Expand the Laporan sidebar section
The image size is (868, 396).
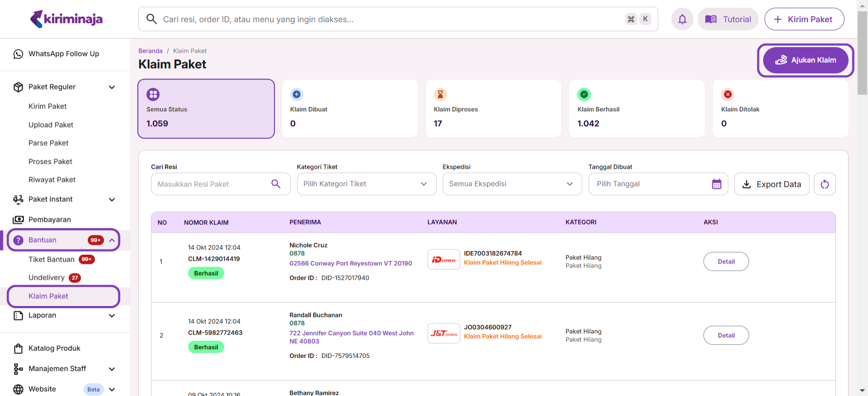(x=112, y=315)
